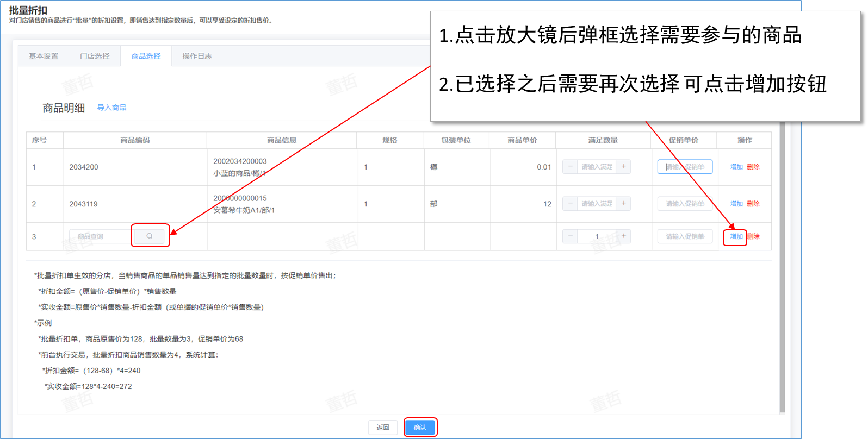Click 删除 in the 2034200 row

(x=753, y=167)
